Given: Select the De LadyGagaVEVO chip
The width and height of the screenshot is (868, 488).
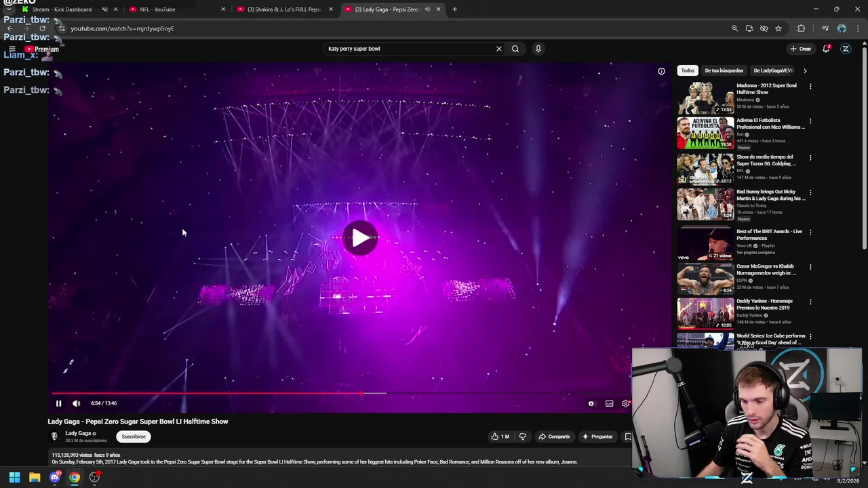Looking at the screenshot, I should [773, 70].
